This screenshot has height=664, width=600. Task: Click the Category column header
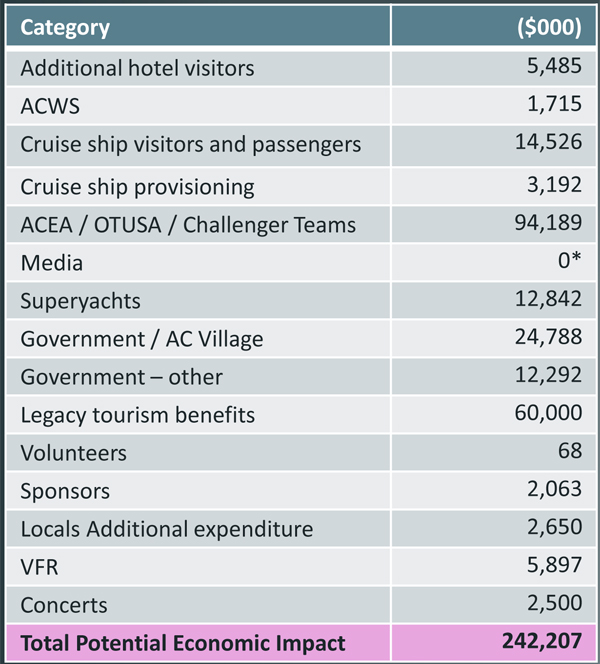point(65,27)
